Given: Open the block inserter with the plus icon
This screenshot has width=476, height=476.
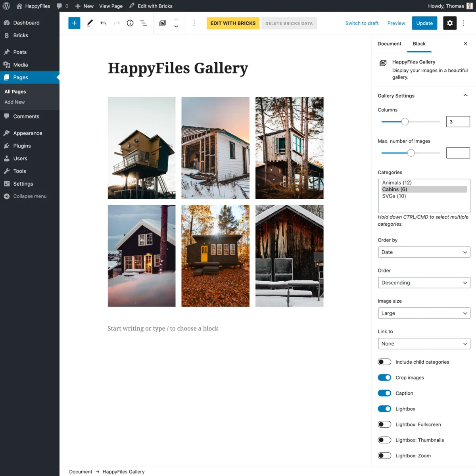Looking at the screenshot, I should 74,23.
